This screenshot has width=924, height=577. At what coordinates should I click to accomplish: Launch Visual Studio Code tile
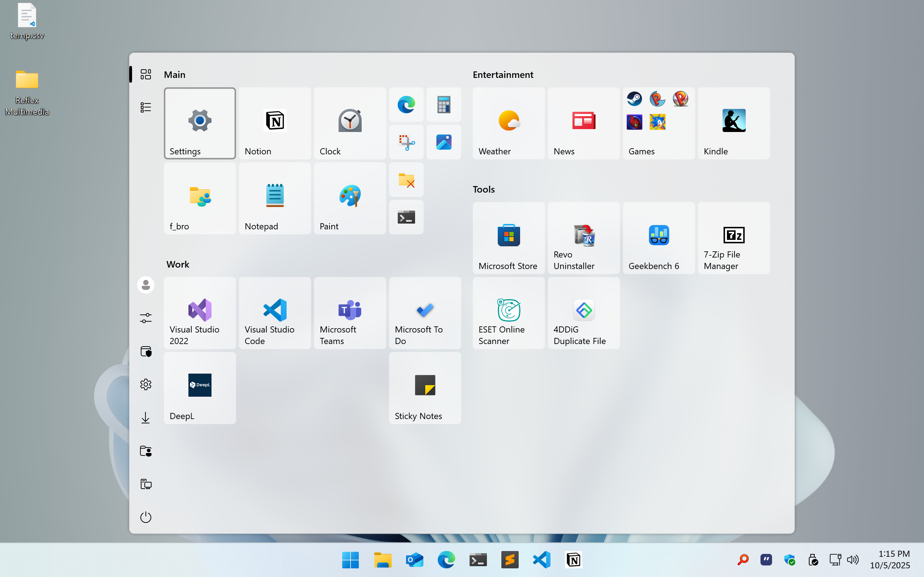[275, 313]
